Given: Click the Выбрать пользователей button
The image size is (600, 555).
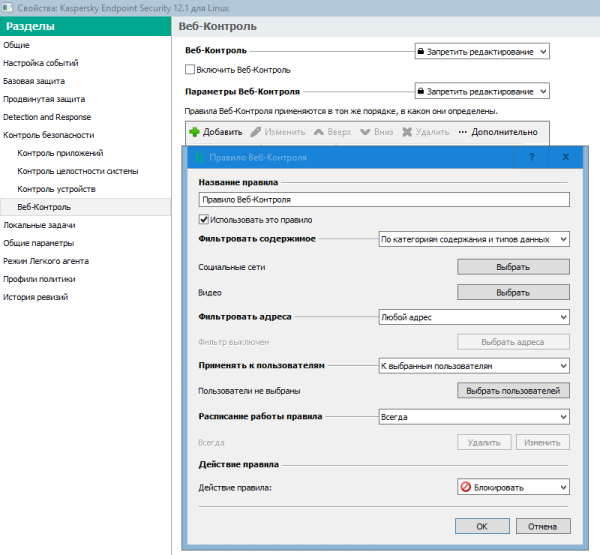Looking at the screenshot, I should click(x=513, y=390).
